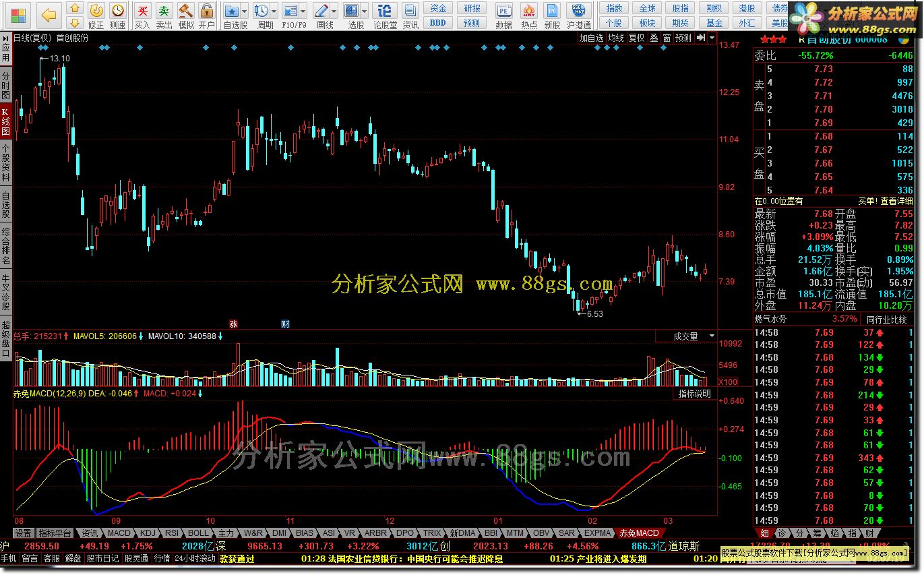Expand the 画线 dropdown arrow
This screenshot has width=924, height=575.
[335, 11]
